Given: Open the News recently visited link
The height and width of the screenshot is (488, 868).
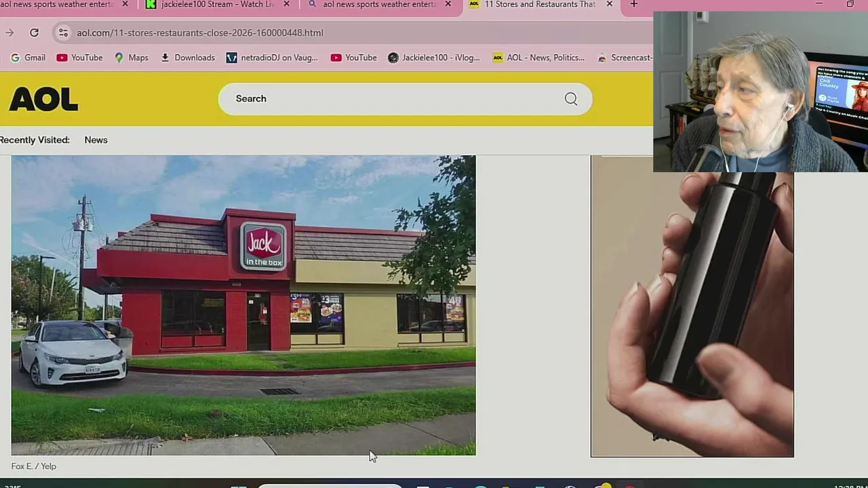Looking at the screenshot, I should [x=96, y=140].
